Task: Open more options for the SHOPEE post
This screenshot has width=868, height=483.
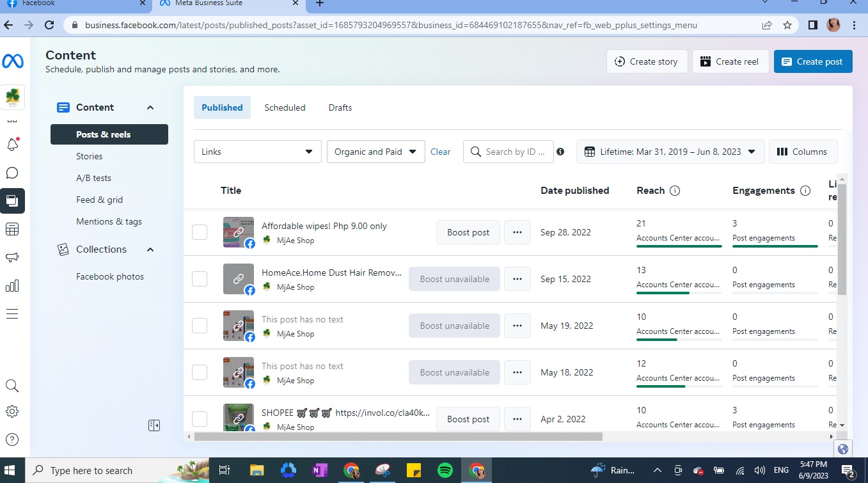Action: (517, 419)
